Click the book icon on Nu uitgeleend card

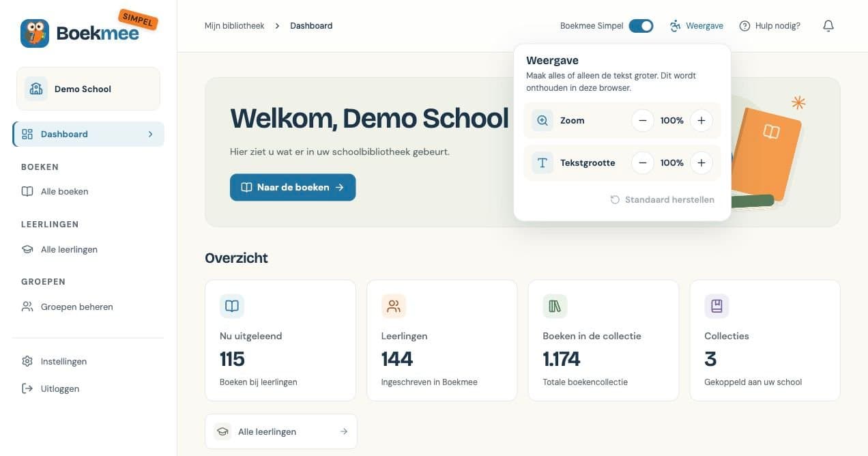(x=232, y=306)
